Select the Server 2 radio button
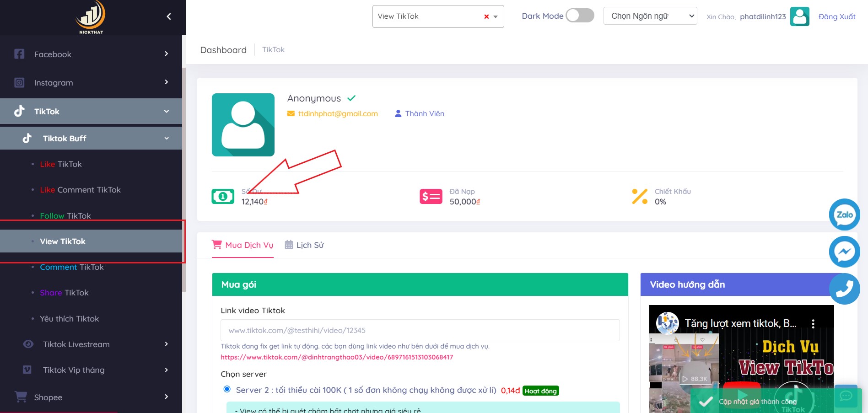This screenshot has width=868, height=413. point(227,389)
